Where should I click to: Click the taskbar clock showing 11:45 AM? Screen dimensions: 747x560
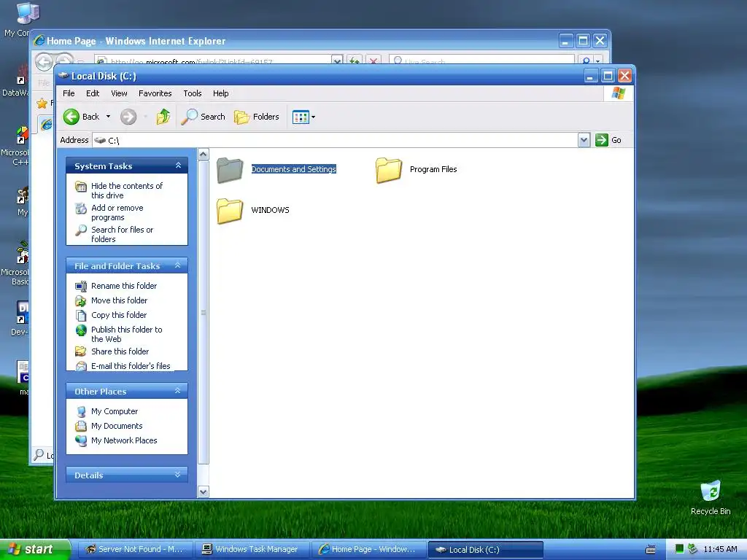(x=720, y=549)
